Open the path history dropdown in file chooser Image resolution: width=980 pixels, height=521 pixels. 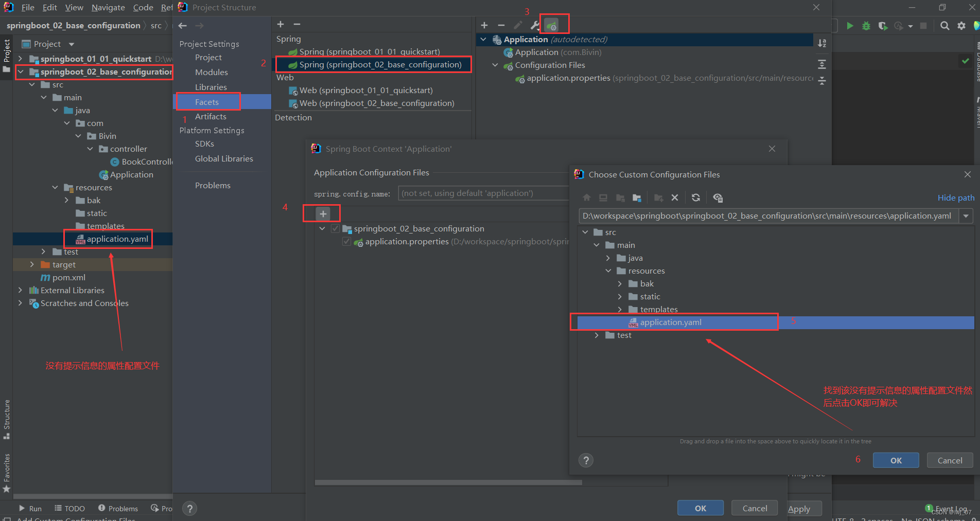click(966, 216)
